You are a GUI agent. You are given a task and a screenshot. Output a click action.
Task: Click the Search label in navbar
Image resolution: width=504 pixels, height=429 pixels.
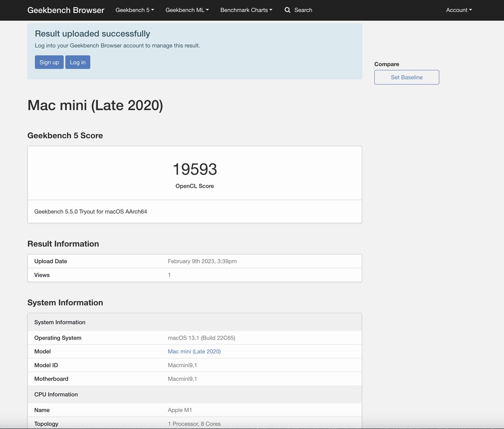[x=303, y=10]
